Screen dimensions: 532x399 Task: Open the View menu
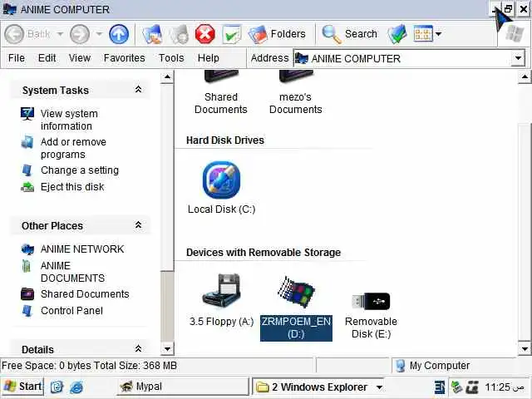click(80, 58)
